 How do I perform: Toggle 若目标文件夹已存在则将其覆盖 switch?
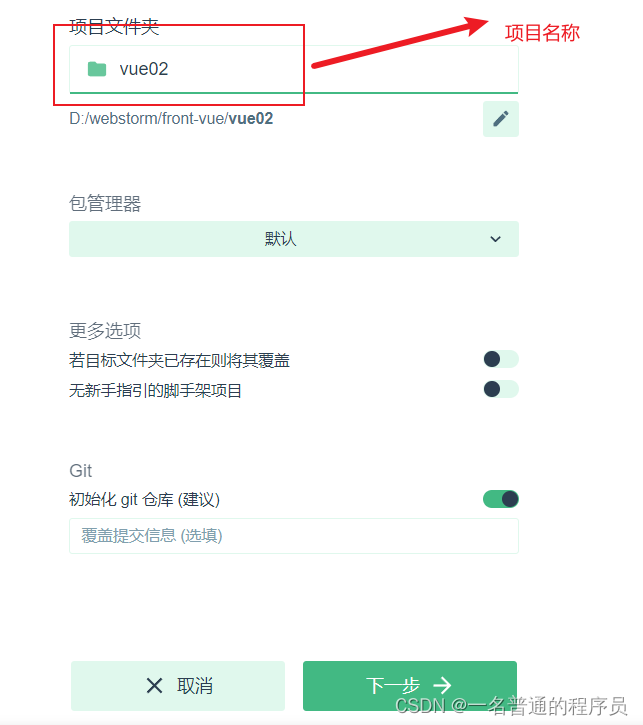coord(501,359)
